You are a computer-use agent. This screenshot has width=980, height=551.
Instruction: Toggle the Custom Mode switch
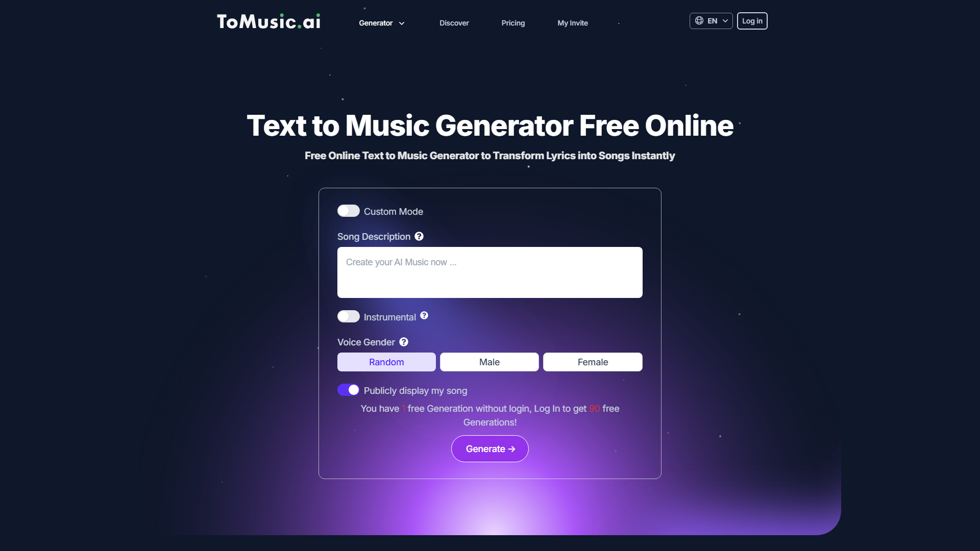(348, 211)
